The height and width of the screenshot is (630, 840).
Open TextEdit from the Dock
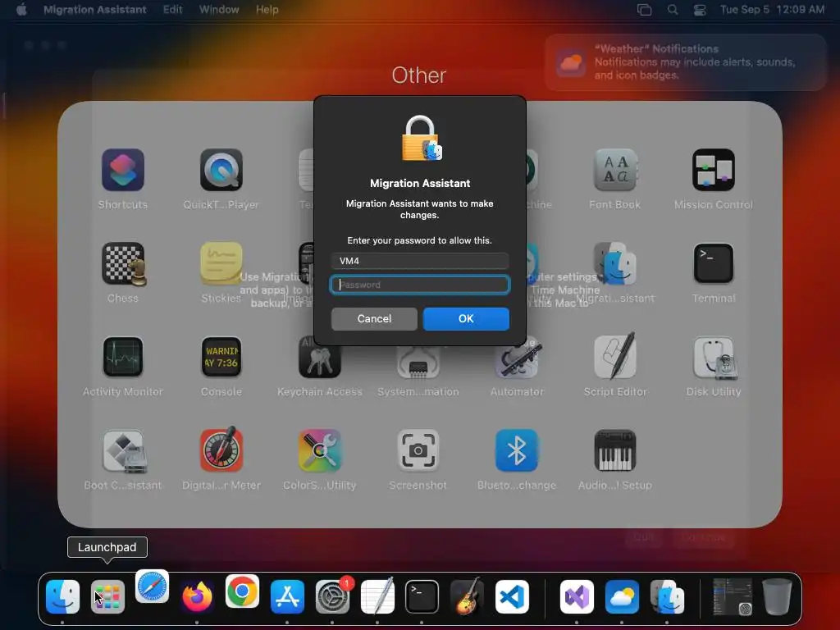377,596
